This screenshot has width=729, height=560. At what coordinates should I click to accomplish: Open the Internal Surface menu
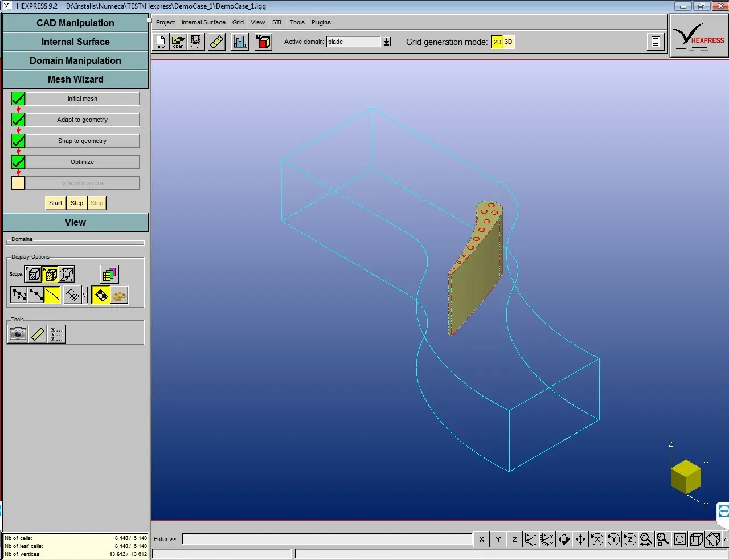click(203, 23)
